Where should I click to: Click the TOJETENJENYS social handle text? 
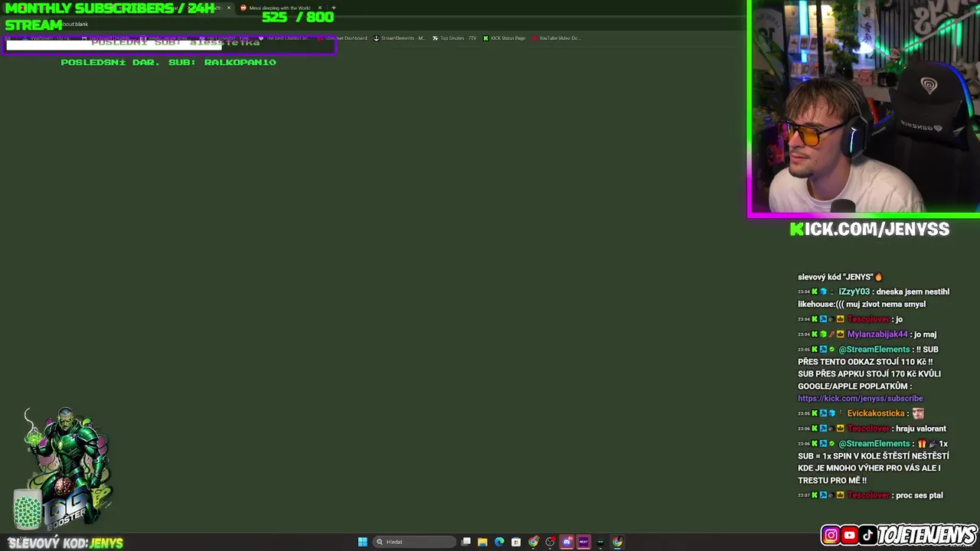click(927, 535)
